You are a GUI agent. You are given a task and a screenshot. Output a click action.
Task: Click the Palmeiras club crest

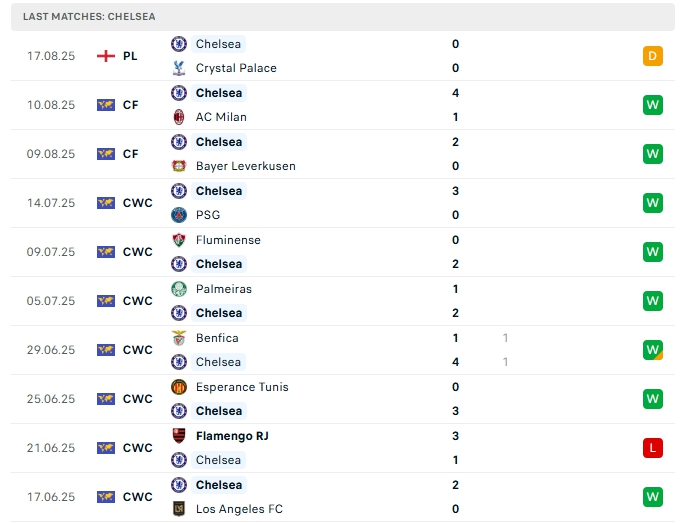[179, 289]
